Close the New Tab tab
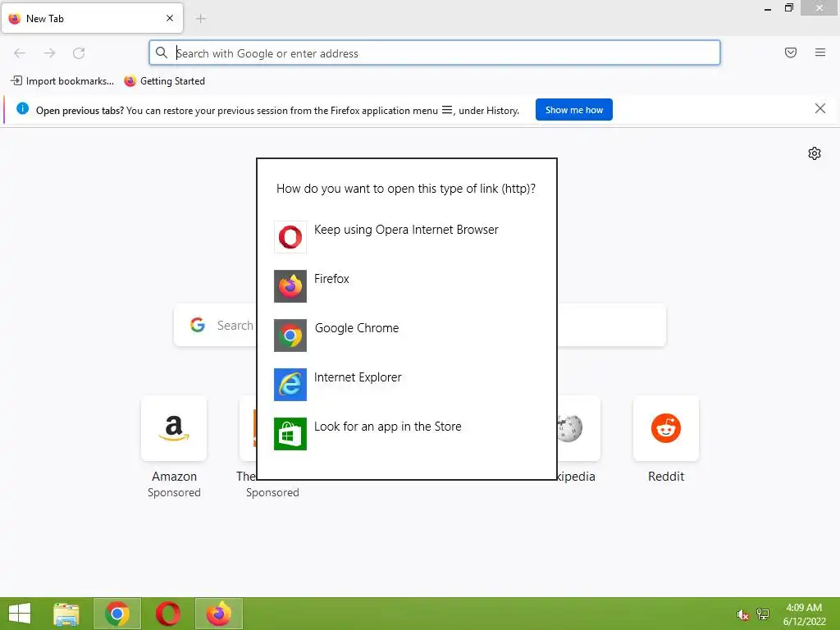The image size is (840, 630). (170, 18)
